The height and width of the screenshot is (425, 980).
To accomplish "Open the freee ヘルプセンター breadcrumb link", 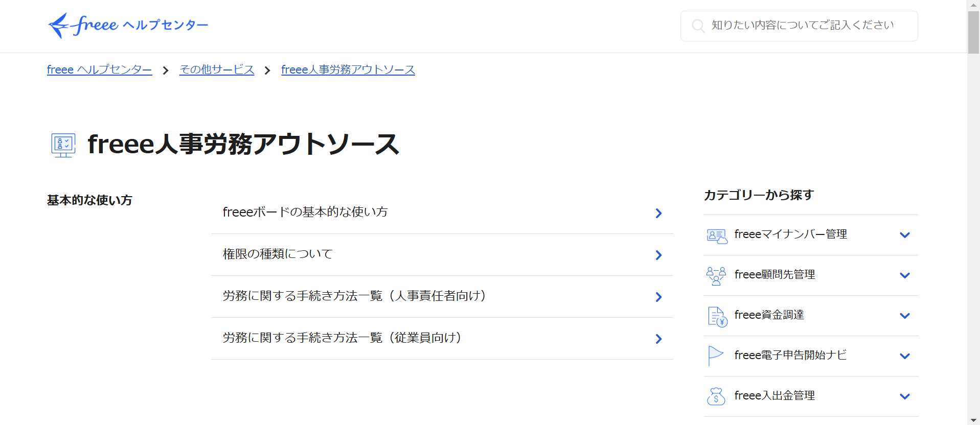I will [x=100, y=69].
